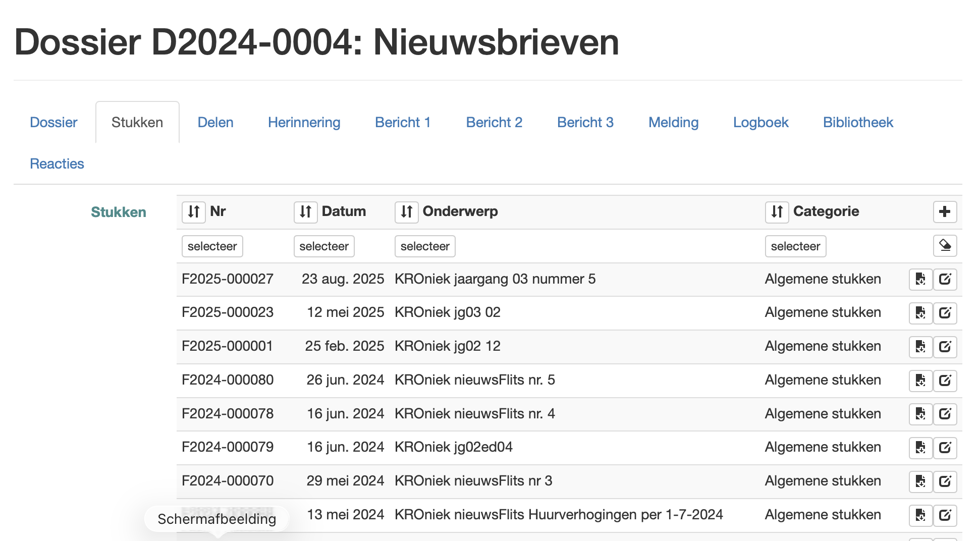Click the plus icon to add a stuk
The height and width of the screenshot is (541, 980).
[x=945, y=212]
